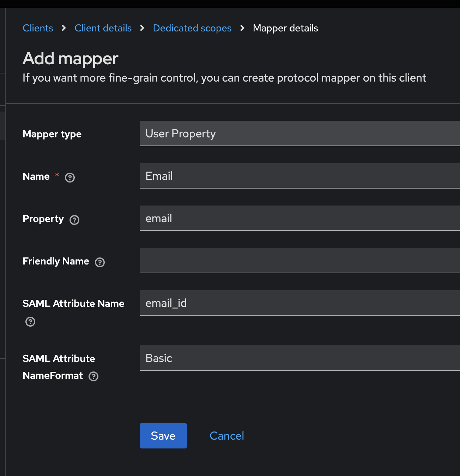Navigate back to Client details

coord(103,28)
